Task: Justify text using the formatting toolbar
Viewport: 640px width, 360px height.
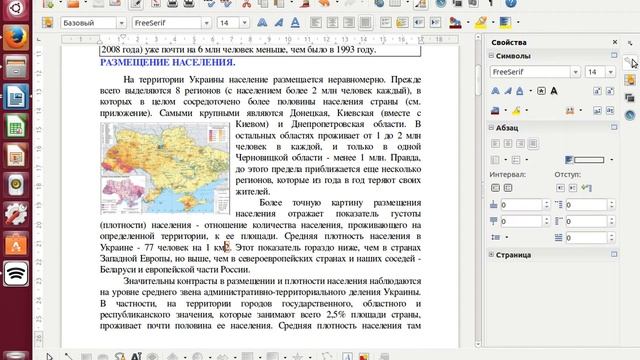Action: 365,22
